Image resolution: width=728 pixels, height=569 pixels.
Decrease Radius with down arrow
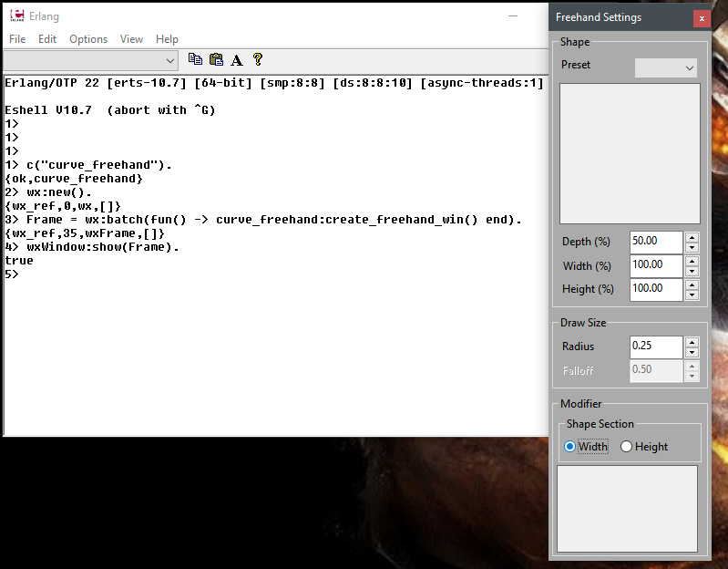692,353
